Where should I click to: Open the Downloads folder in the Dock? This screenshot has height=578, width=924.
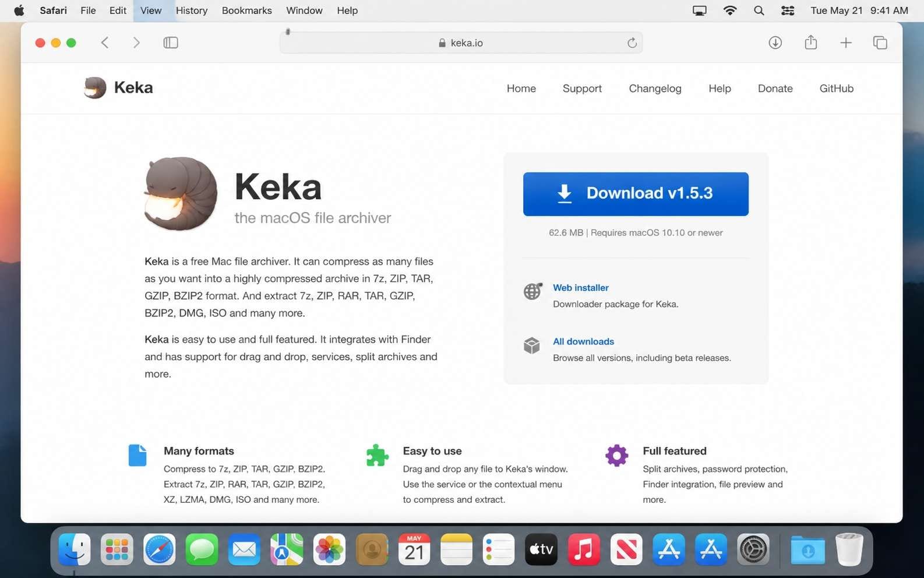[x=807, y=549]
